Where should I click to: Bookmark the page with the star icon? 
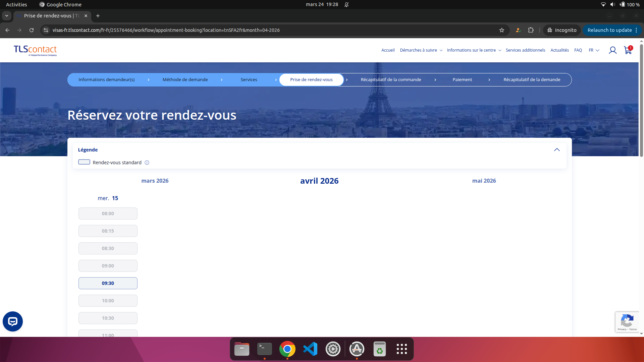(x=502, y=30)
